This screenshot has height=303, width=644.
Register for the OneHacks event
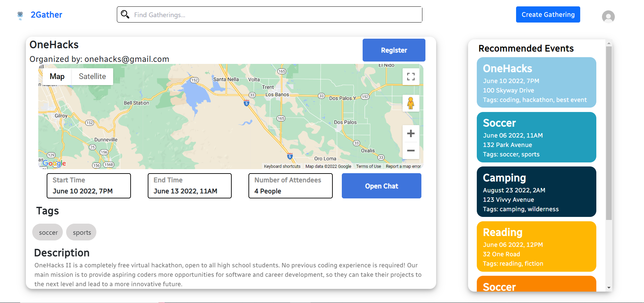394,50
